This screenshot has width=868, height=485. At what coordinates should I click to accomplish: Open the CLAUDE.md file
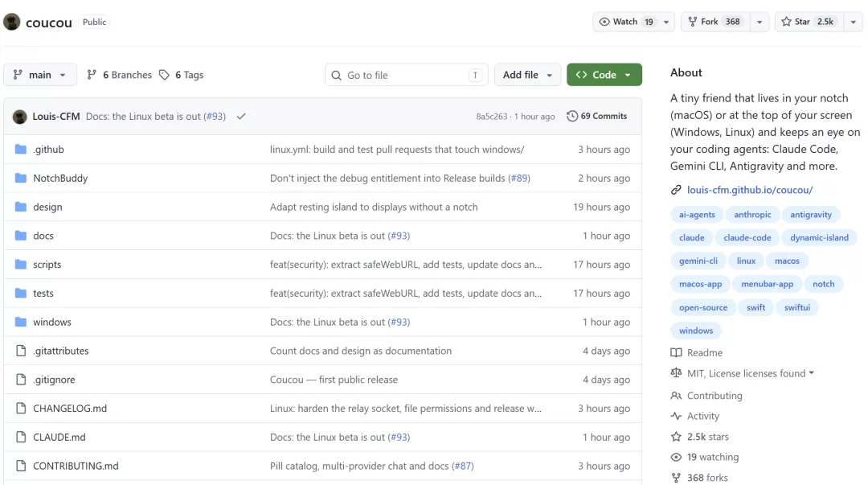click(59, 438)
